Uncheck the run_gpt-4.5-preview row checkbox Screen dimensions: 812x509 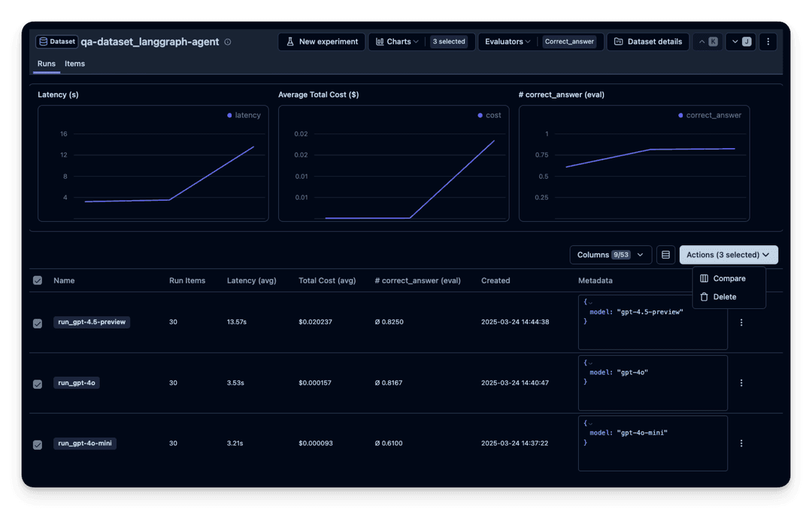pyautogui.click(x=38, y=323)
